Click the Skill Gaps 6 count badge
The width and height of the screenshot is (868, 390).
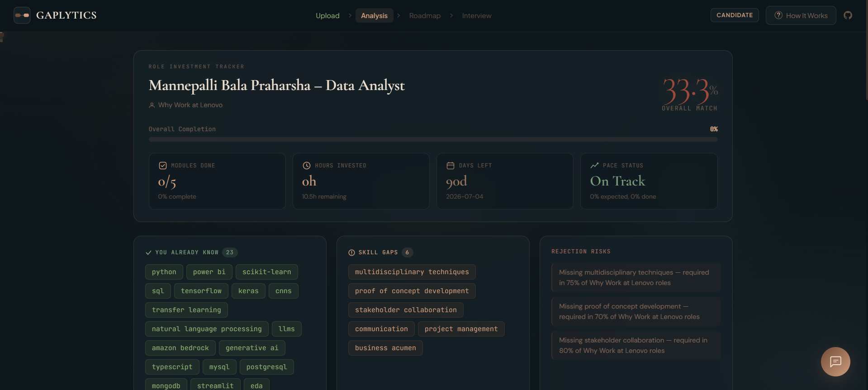coord(407,252)
